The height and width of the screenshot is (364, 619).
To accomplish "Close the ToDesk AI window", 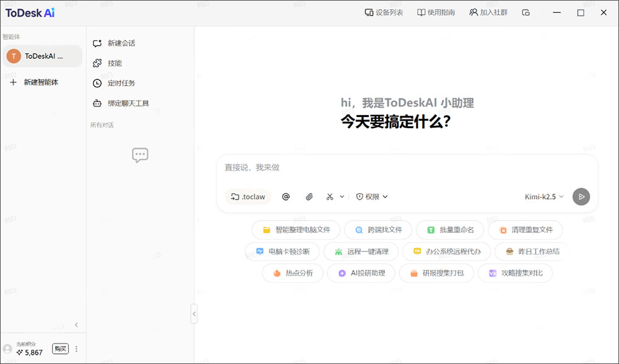I will tap(603, 12).
